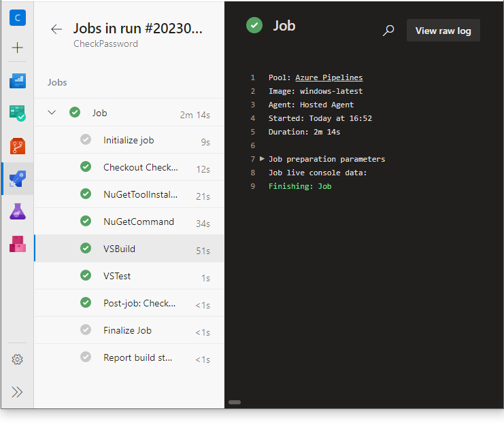Image resolution: width=504 pixels, height=424 pixels.
Task: Search the log with magnifier icon
Action: point(388,31)
